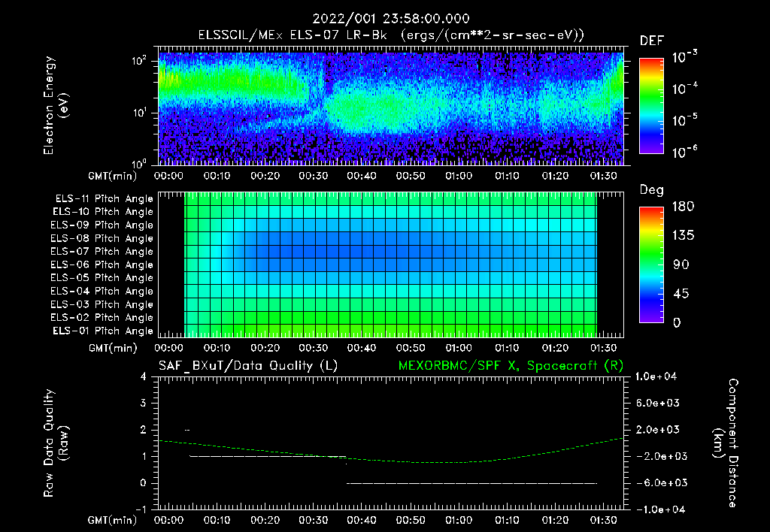This screenshot has height=532, width=770.
Task: Click the ELS-07 Pitch Angle row label
Action: coord(102,251)
